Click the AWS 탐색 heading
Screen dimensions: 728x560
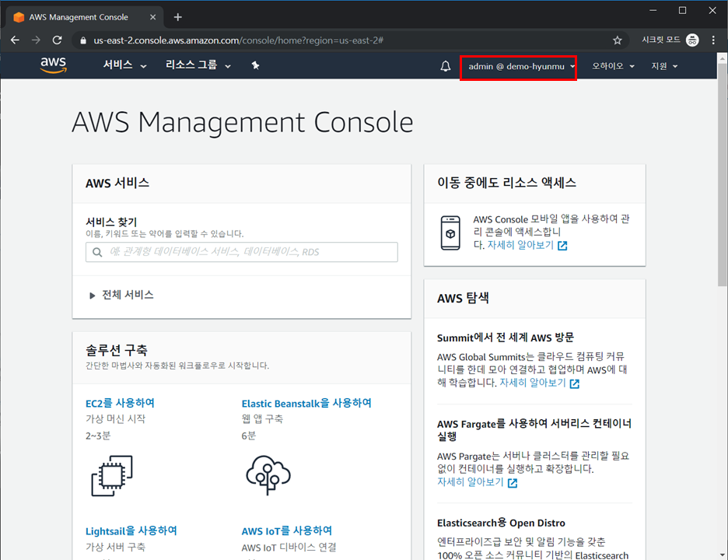463,298
